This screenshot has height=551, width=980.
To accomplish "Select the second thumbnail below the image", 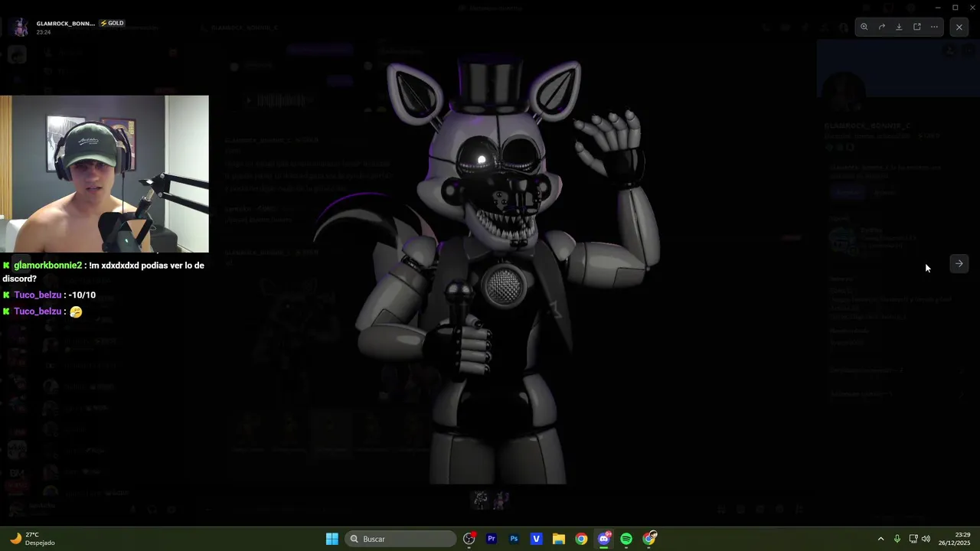I will point(500,500).
